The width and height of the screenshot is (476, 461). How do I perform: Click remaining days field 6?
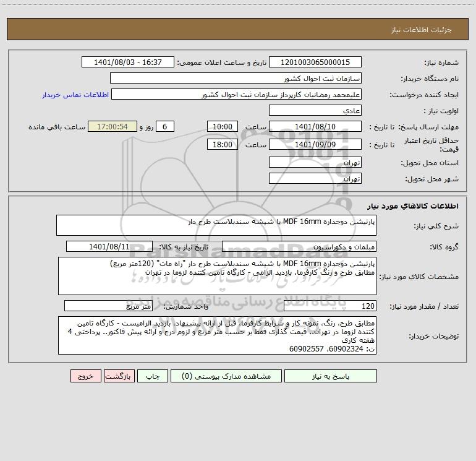click(165, 126)
